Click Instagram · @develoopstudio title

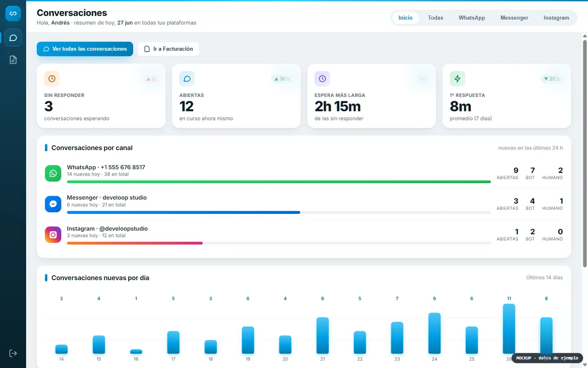click(x=107, y=229)
